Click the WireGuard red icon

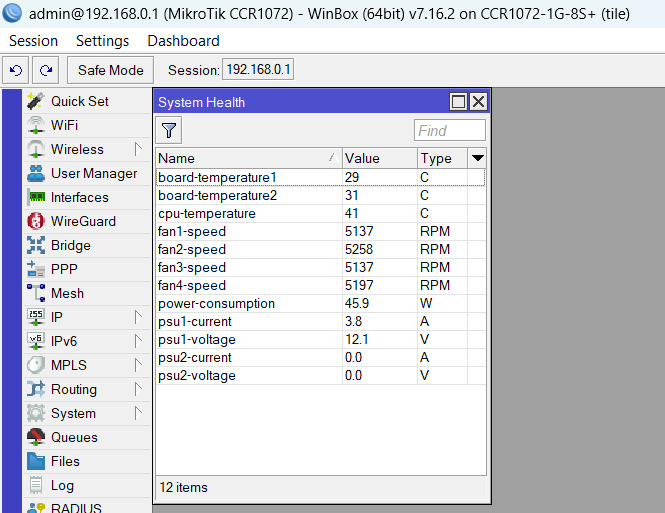click(36, 221)
